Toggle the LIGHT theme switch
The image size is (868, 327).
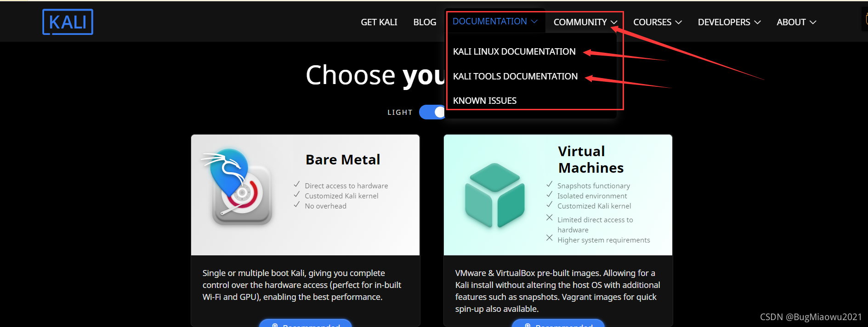coord(432,112)
